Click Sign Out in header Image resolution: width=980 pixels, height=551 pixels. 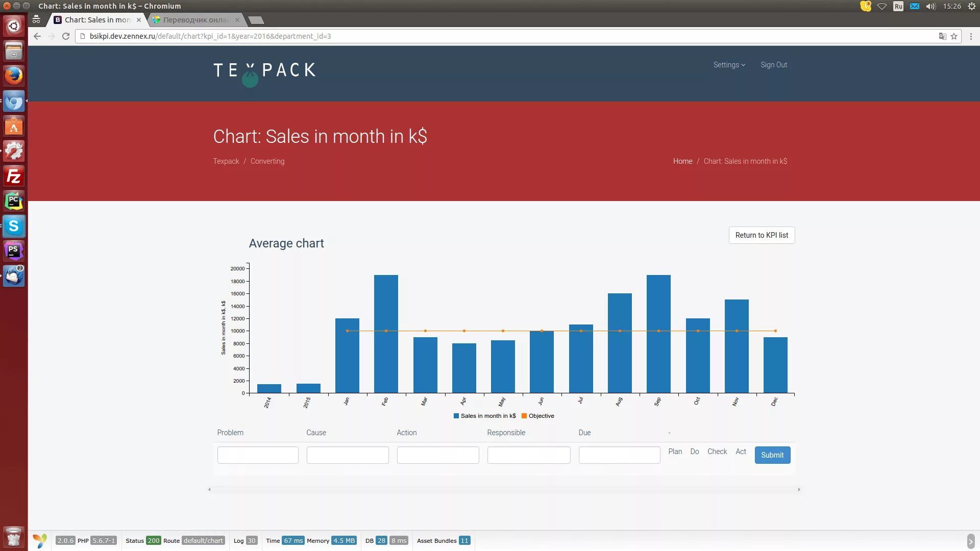[773, 65]
